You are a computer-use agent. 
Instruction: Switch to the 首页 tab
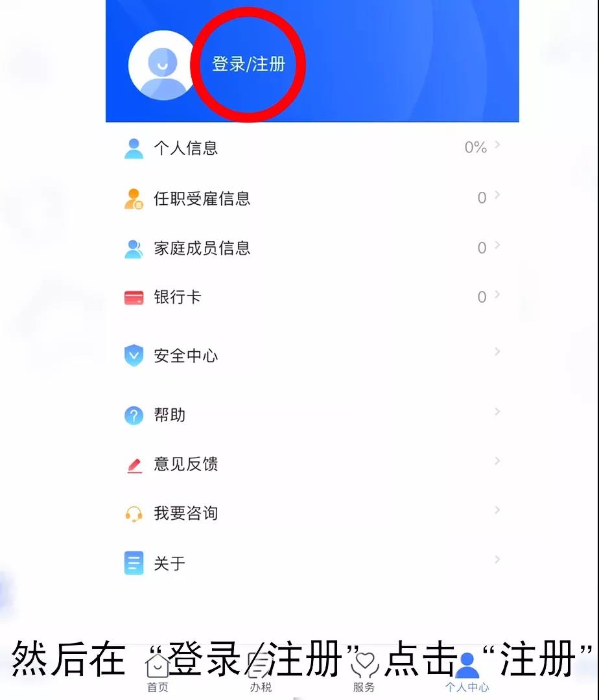[x=158, y=672]
